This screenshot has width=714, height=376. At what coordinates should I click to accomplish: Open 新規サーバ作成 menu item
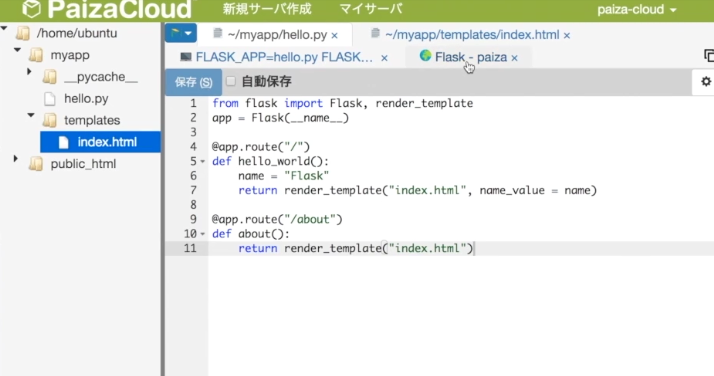click(x=267, y=9)
